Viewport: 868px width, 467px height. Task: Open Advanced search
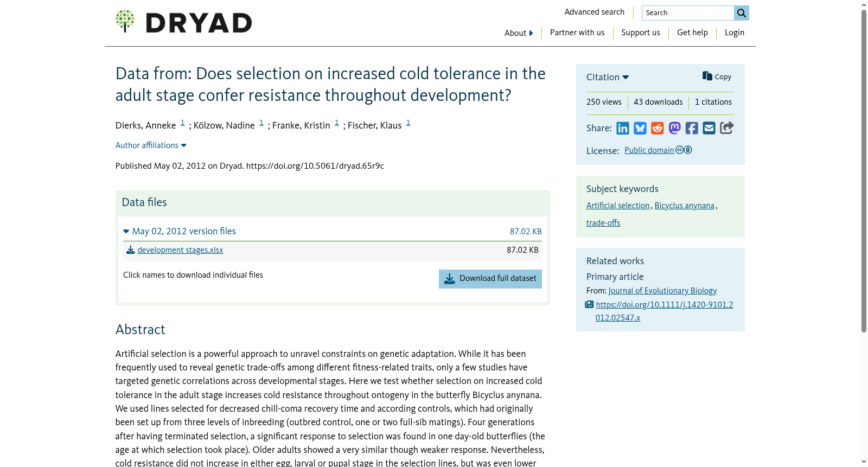pos(595,12)
